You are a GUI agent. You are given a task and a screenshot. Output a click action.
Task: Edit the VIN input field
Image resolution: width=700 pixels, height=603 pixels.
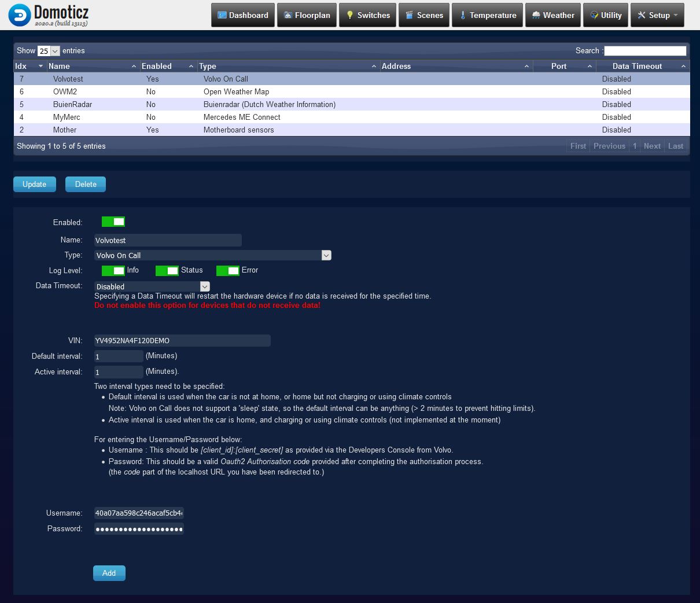(x=182, y=341)
